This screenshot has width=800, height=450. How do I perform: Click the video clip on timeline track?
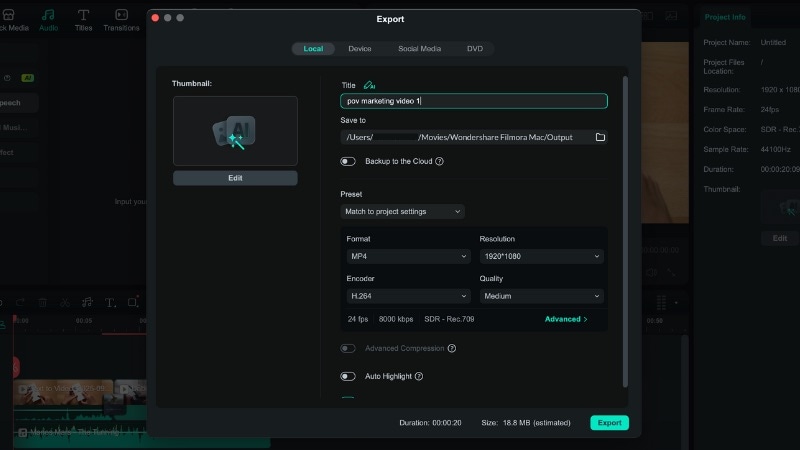tap(63, 392)
